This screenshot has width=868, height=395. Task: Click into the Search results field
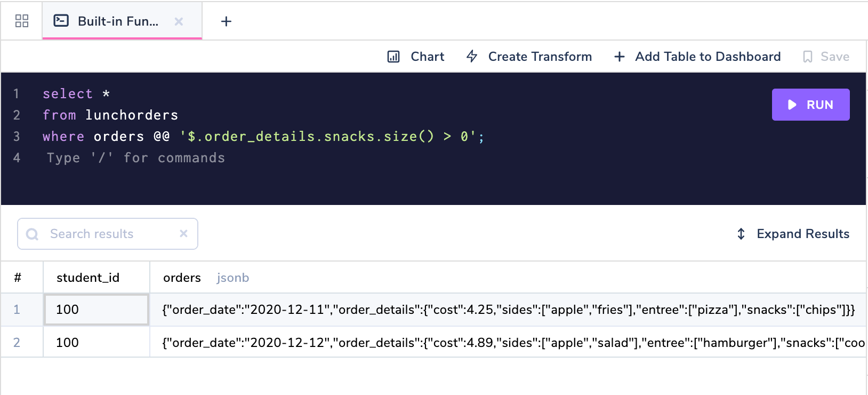pyautogui.click(x=108, y=234)
